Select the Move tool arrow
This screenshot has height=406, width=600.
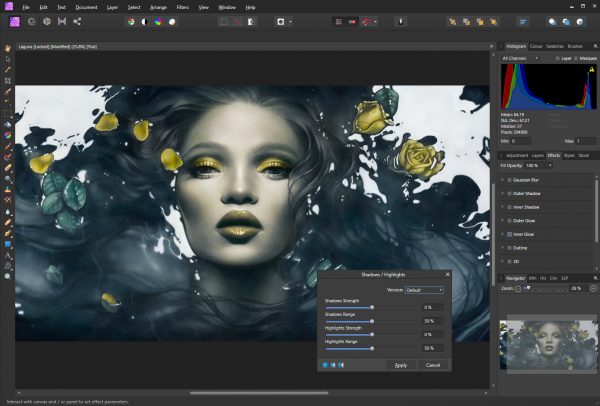8,59
